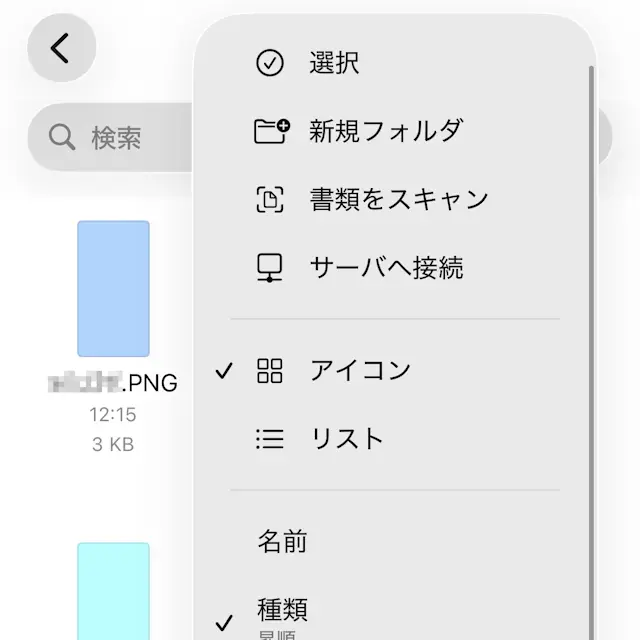Viewport: 640px width, 640px height.
Task: Switch to リスト view text option
Action: [347, 439]
